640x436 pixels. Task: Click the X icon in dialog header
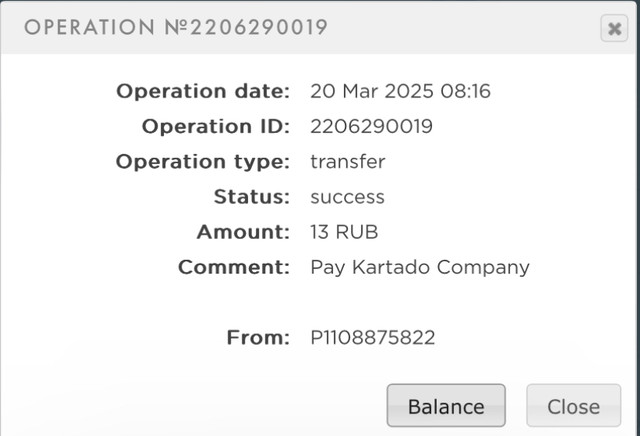[x=613, y=29]
